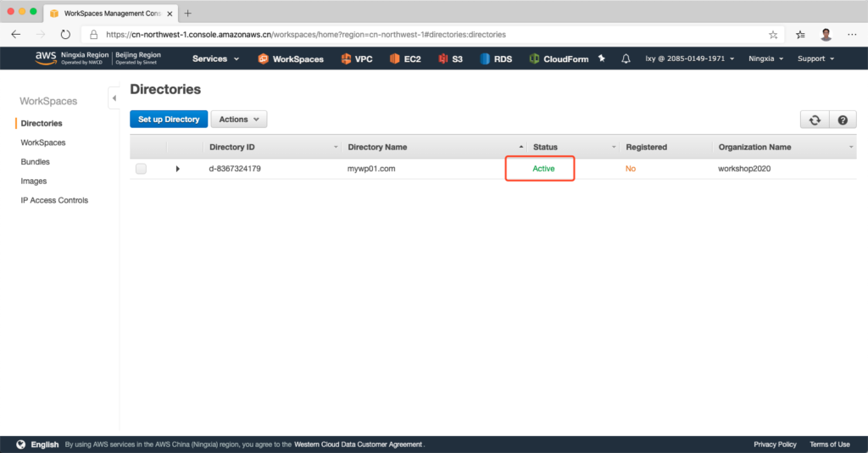Open Bundles in the sidebar
Screen dimensions: 868x453
tap(35, 161)
